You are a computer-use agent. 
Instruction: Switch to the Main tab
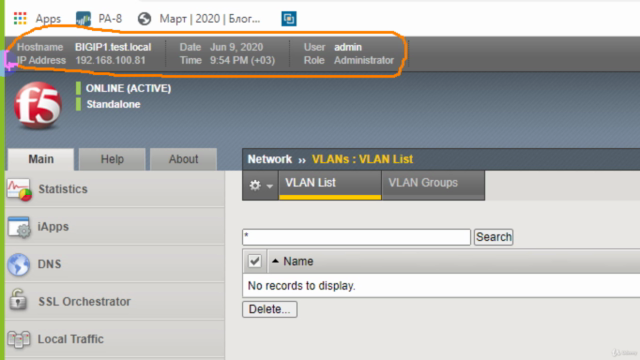point(41,159)
